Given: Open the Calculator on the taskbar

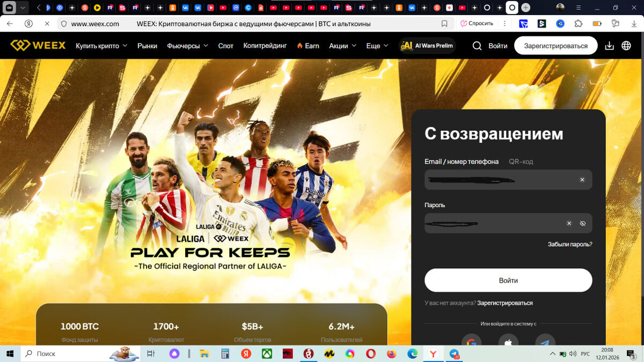Looking at the screenshot, I should pyautogui.click(x=225, y=353).
